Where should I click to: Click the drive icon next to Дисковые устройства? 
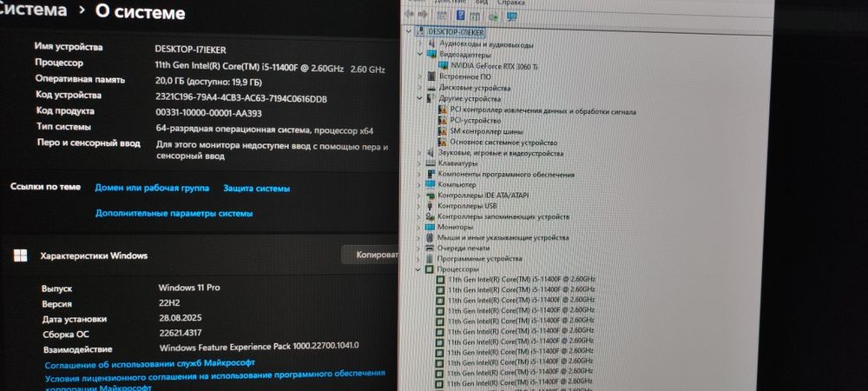431,88
